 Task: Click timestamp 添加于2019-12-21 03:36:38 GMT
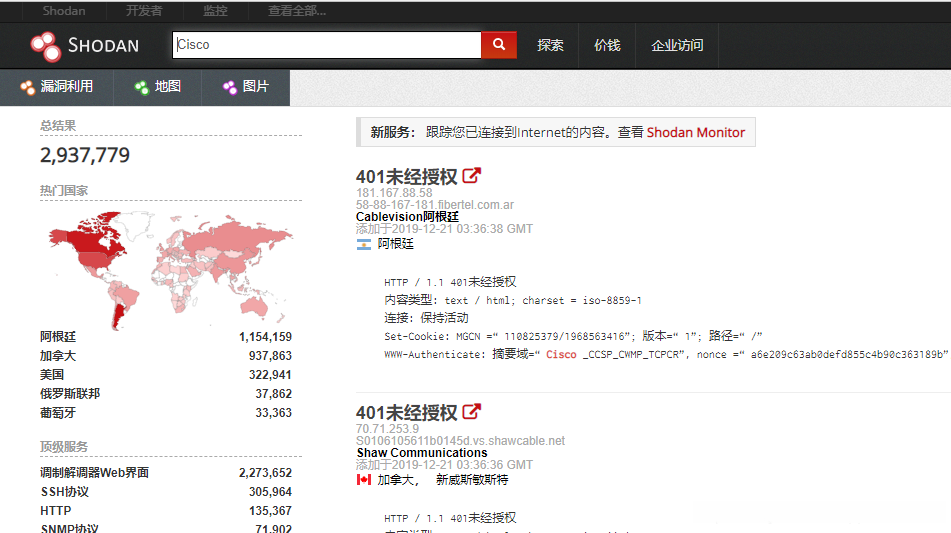(444, 229)
